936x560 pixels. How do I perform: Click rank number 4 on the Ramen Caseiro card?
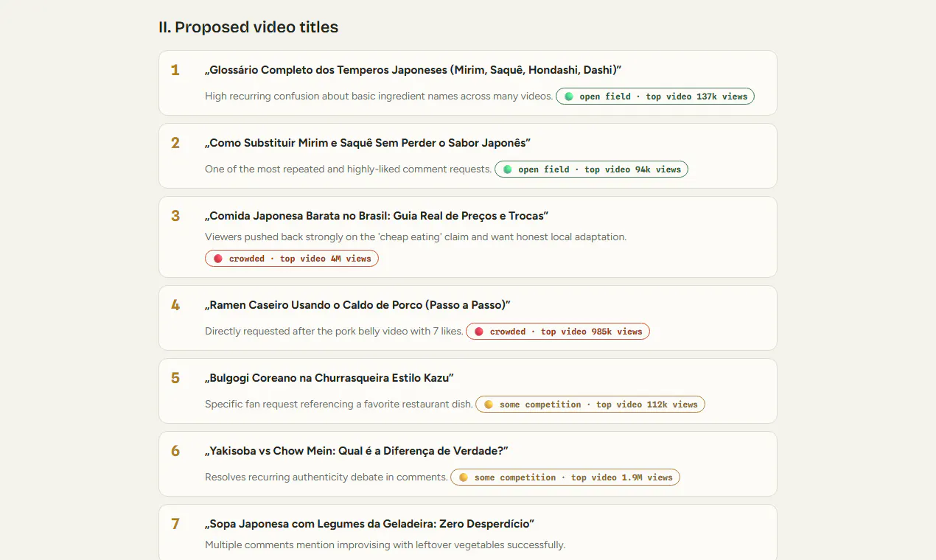(175, 305)
